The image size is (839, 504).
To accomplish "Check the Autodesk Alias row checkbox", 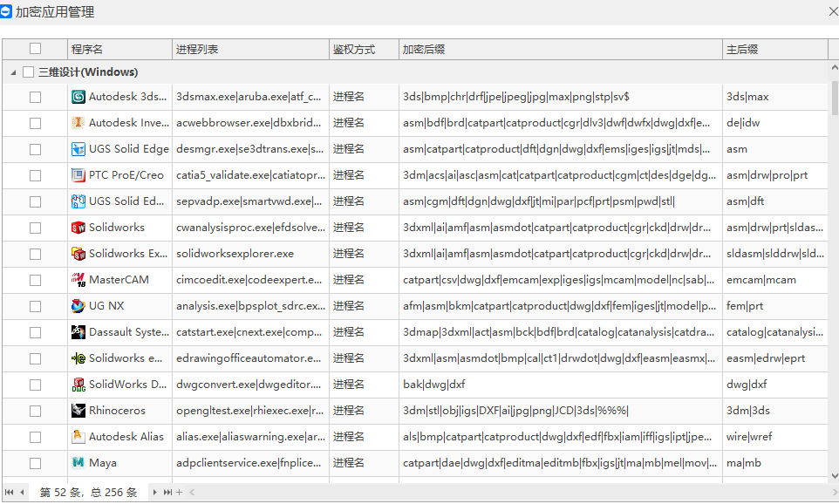I will tap(35, 438).
